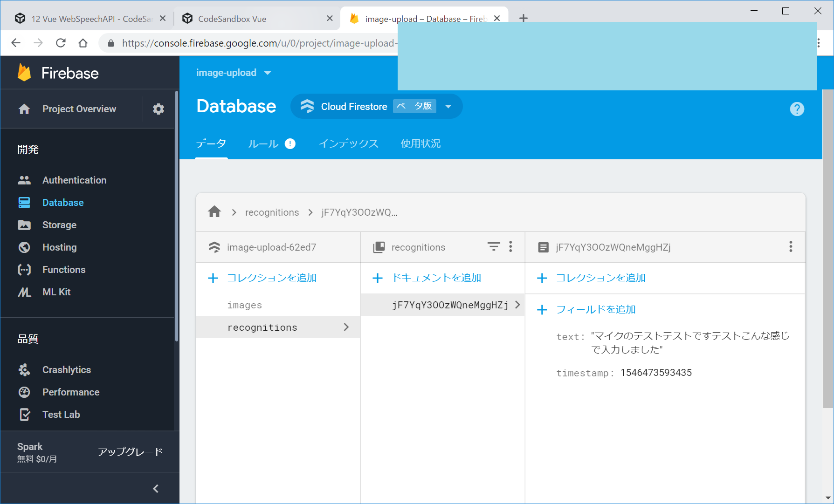The height and width of the screenshot is (504, 834).
Task: Click the browser address bar URL
Action: (x=260, y=43)
